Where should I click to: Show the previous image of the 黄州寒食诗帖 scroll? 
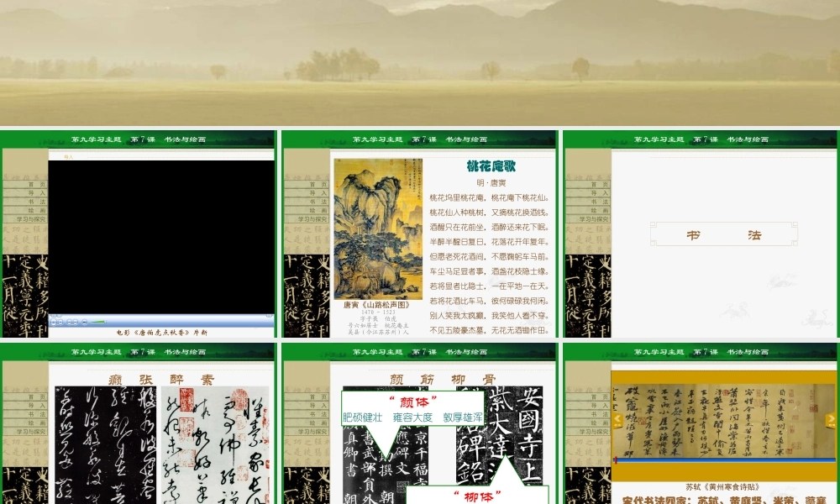coord(617,420)
